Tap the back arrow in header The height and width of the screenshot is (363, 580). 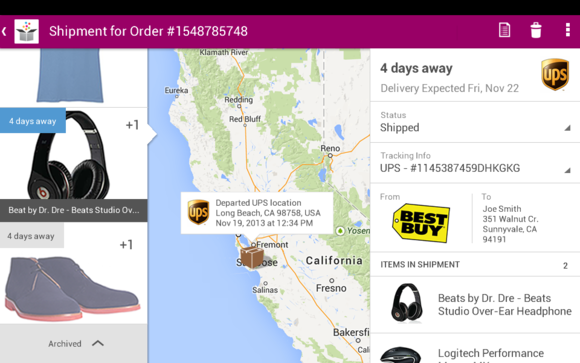click(4, 31)
